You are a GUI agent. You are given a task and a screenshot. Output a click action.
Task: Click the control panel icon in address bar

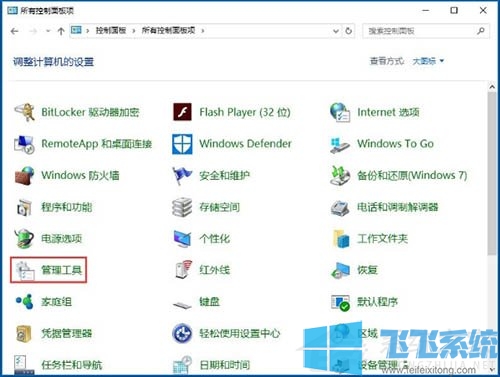pos(76,30)
